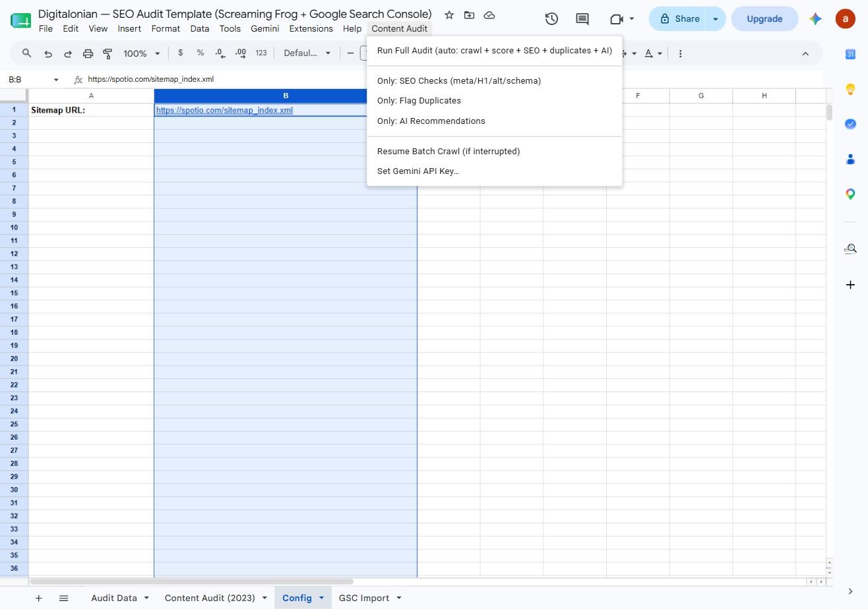Open Google Maps side panel
The image size is (868, 609).
[850, 194]
